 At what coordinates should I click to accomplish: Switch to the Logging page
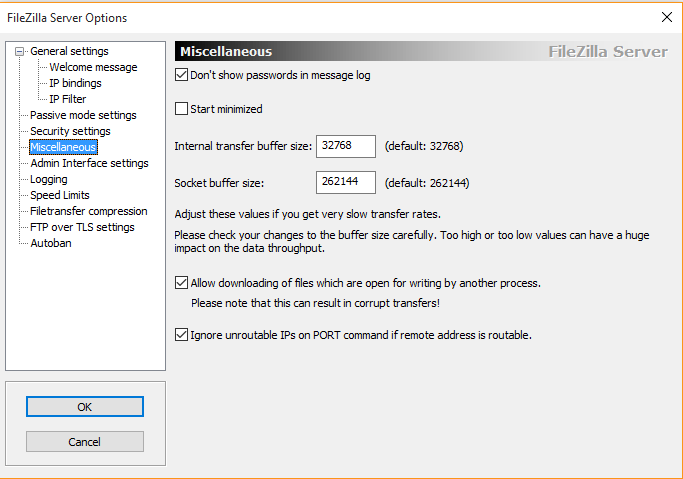[48, 179]
